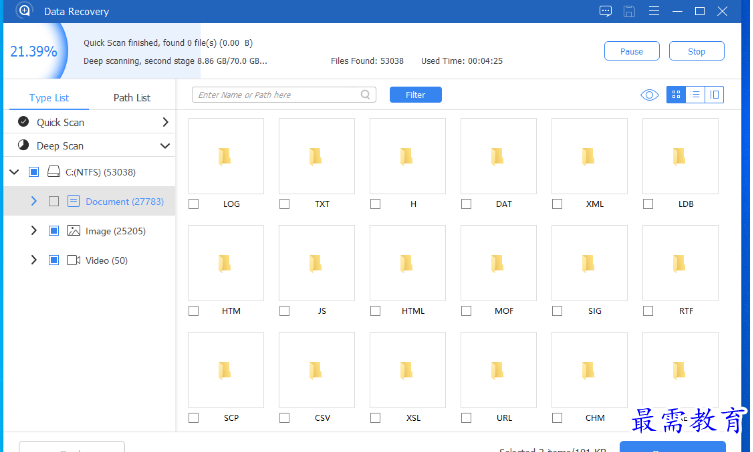Click the search magnifier icon

pos(365,95)
